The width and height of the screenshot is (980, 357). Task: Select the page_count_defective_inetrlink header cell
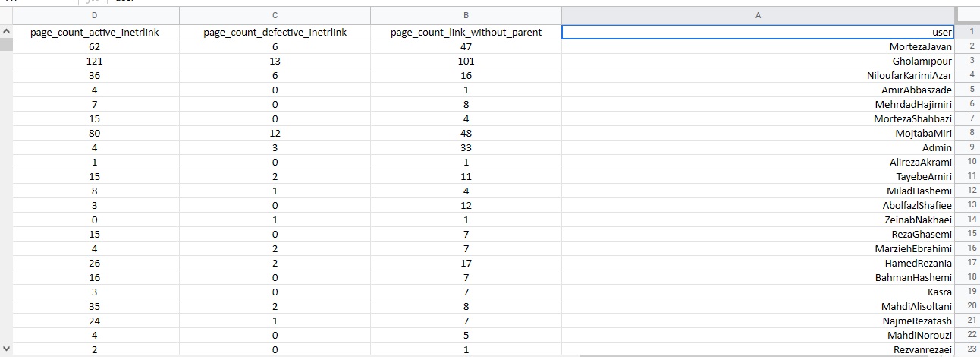pos(275,32)
